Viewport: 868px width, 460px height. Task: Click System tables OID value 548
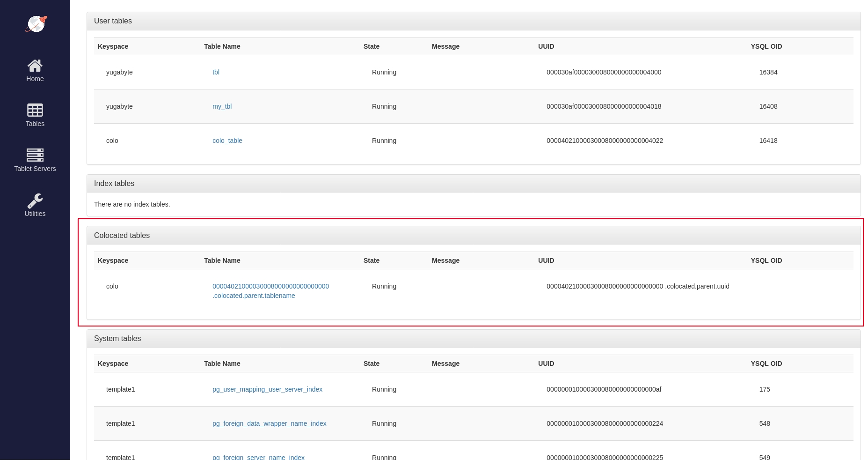[x=765, y=423]
